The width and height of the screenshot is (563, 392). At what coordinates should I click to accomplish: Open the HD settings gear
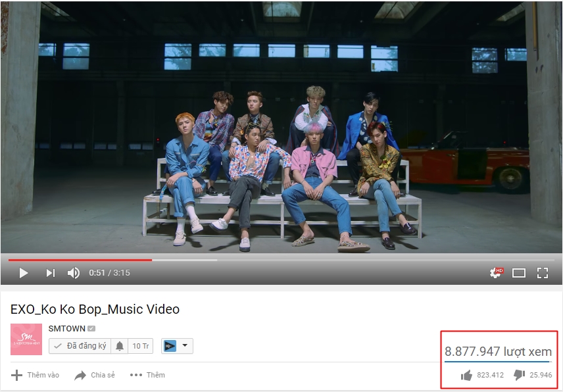coord(496,273)
